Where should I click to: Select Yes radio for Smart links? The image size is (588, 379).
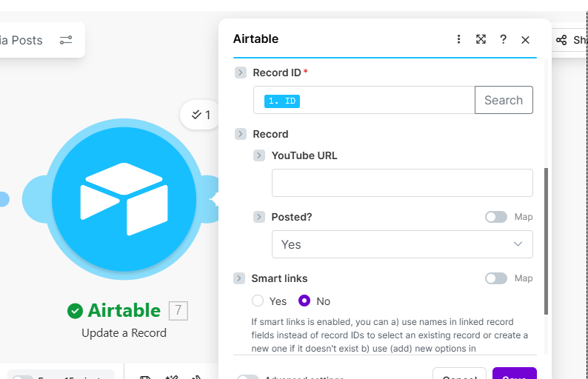tap(258, 301)
